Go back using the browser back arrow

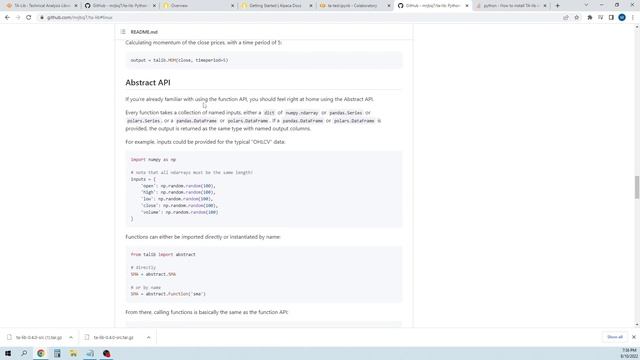coord(7,18)
